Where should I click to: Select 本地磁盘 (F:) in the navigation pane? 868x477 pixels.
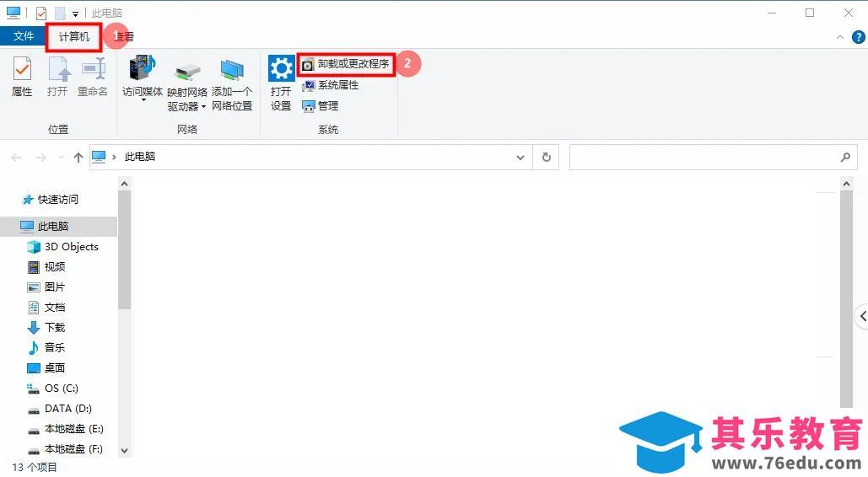coord(73,449)
